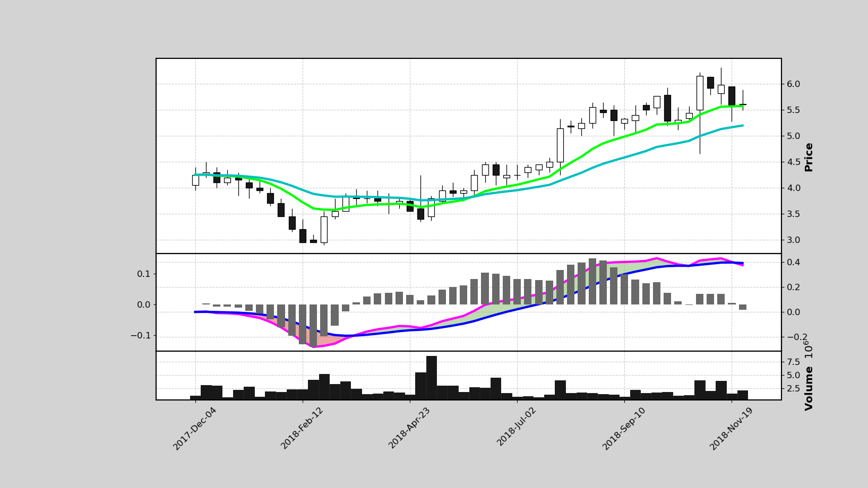Click the 2017-Dec-04 date label
Viewport: 868px width, 488px height.
click(x=194, y=429)
